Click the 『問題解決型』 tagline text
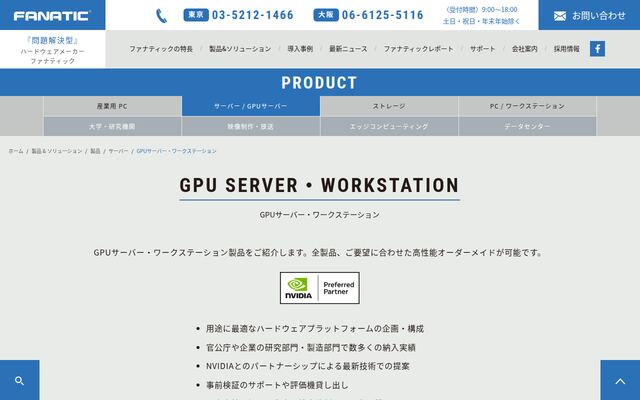Image resolution: width=640 pixels, height=400 pixels. coord(53,40)
